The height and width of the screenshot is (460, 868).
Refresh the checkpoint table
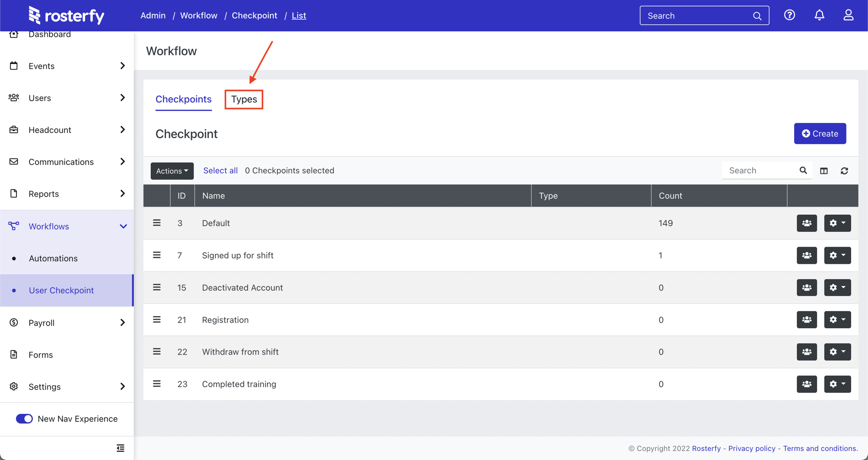click(845, 171)
